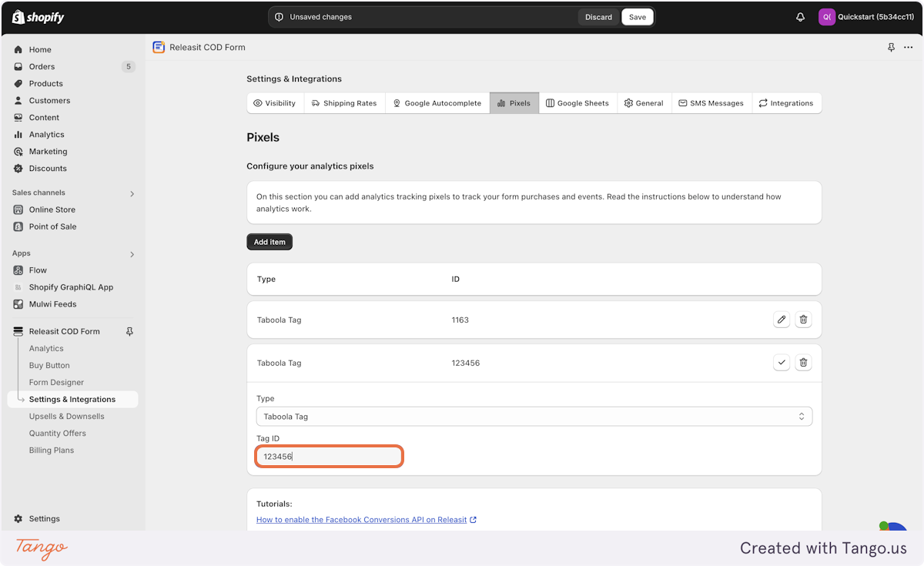924x566 pixels.
Task: Click the Orders count badge 5
Action: point(129,66)
